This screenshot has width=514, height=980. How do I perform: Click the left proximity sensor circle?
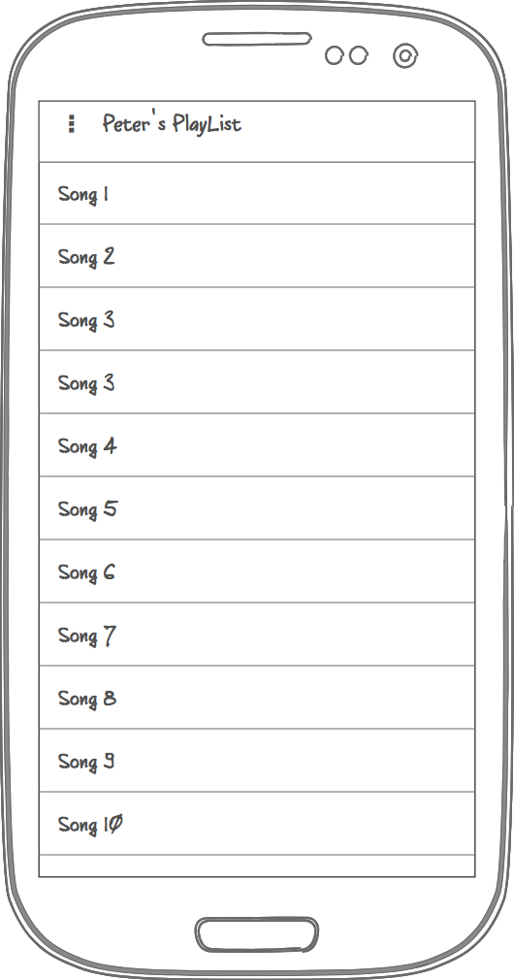point(335,55)
